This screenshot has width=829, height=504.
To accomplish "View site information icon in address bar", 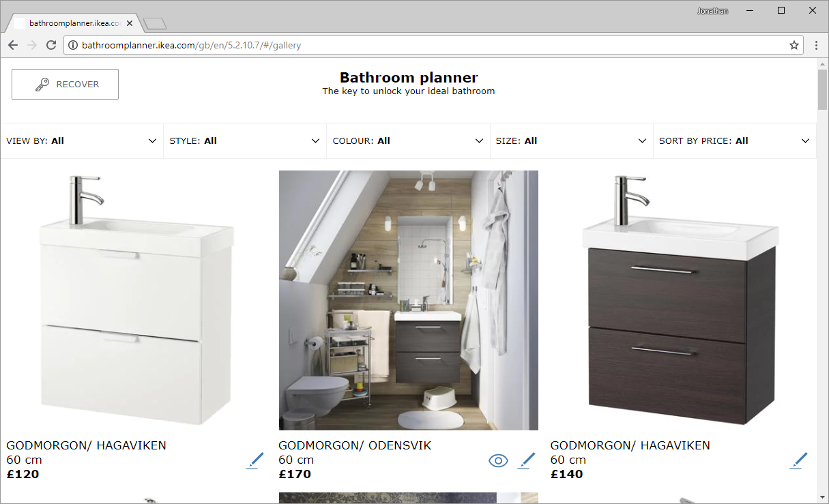I will click(73, 45).
